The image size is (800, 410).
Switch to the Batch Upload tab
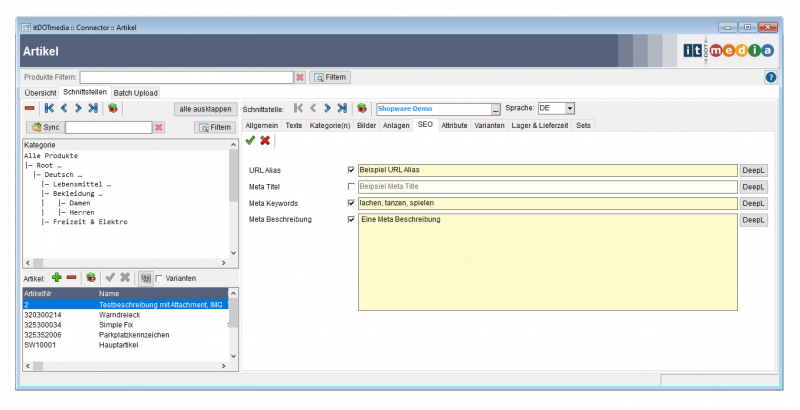tap(135, 92)
